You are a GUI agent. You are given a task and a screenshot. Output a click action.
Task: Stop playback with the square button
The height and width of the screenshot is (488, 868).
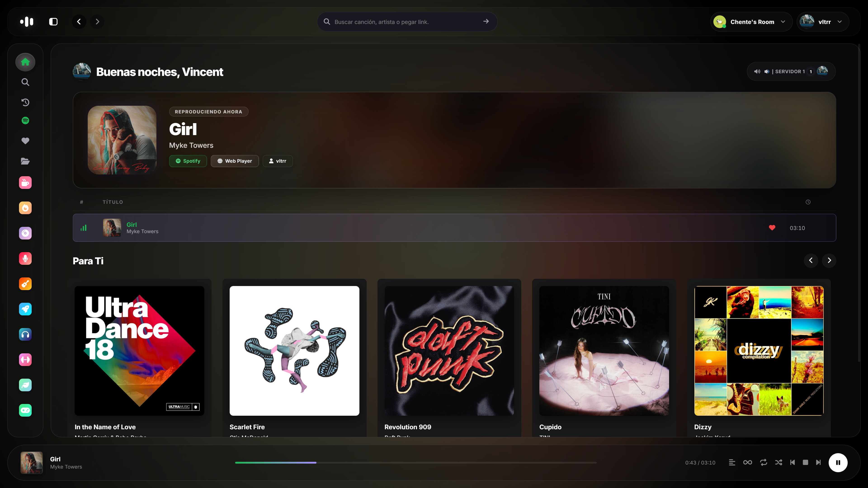click(805, 462)
